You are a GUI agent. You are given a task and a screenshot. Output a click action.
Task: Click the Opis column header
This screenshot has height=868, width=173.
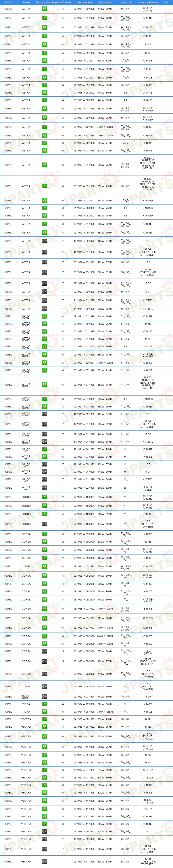[x=166, y=2]
